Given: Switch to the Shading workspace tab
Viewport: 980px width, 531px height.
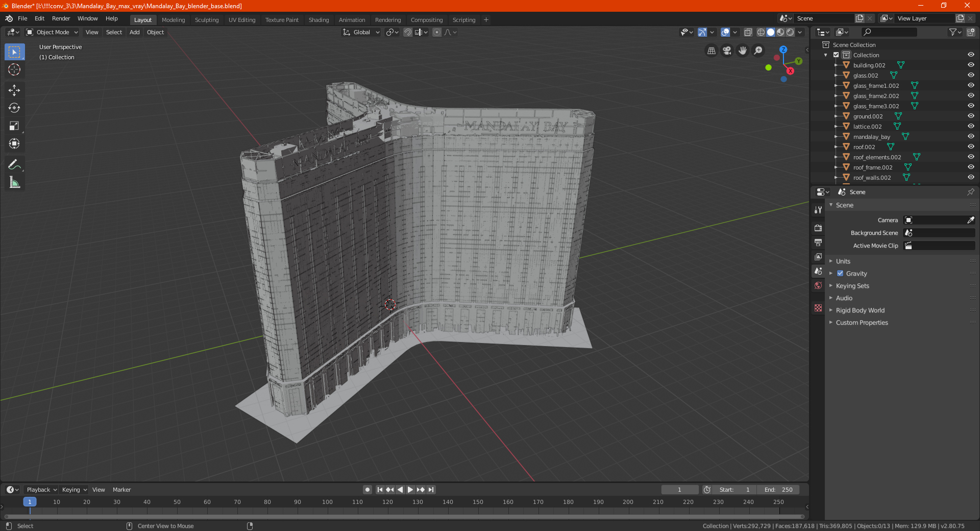Looking at the screenshot, I should [318, 20].
